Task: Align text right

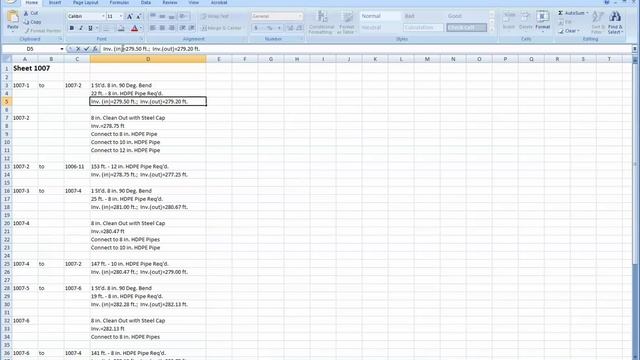Action: 171,28
